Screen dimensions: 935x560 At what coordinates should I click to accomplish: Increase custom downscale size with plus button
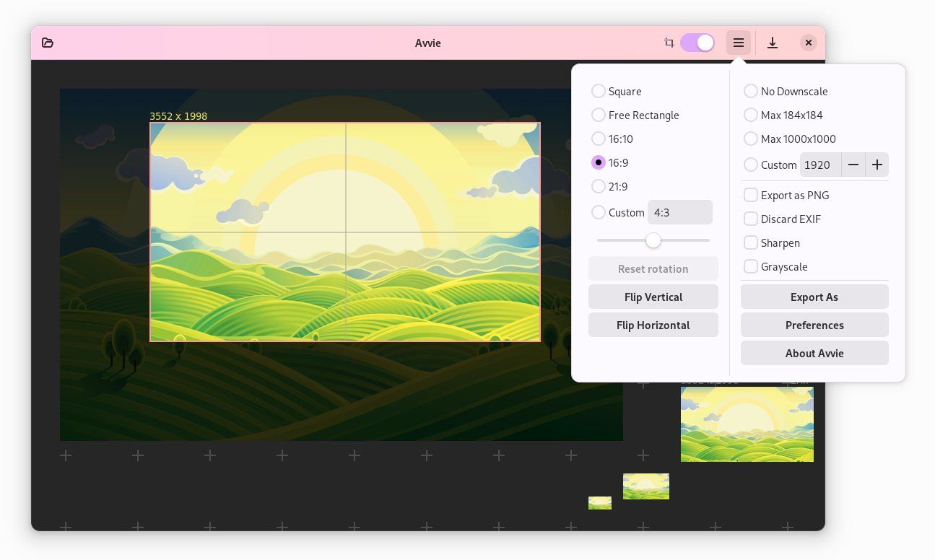point(877,165)
